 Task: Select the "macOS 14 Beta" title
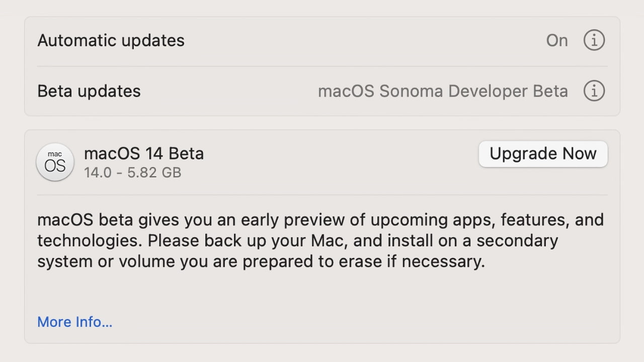[x=144, y=153]
